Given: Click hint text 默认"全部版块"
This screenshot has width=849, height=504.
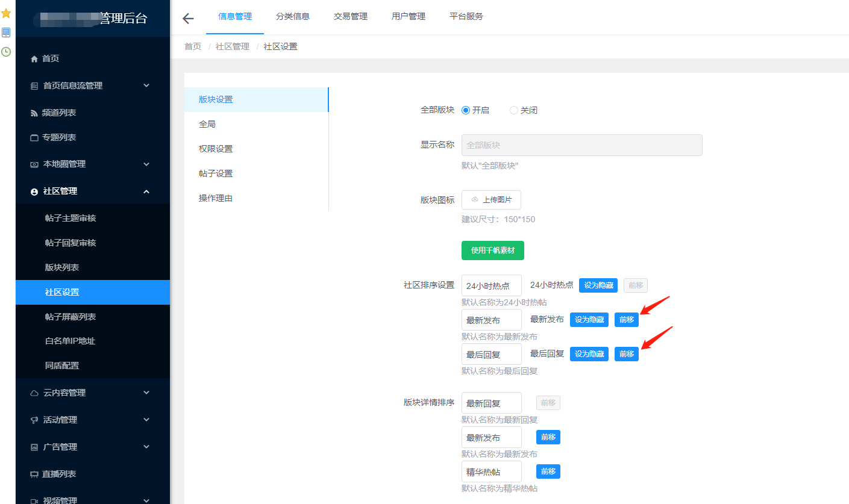Looking at the screenshot, I should [490, 166].
